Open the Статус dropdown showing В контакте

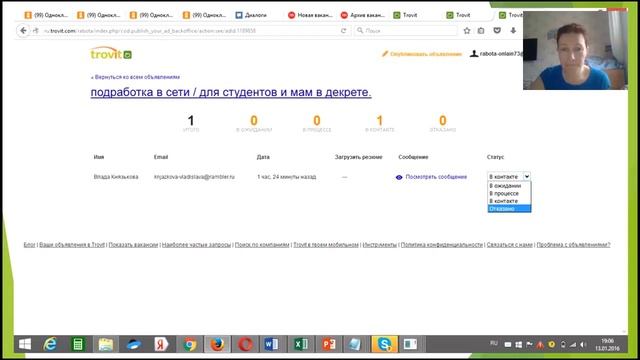point(509,176)
